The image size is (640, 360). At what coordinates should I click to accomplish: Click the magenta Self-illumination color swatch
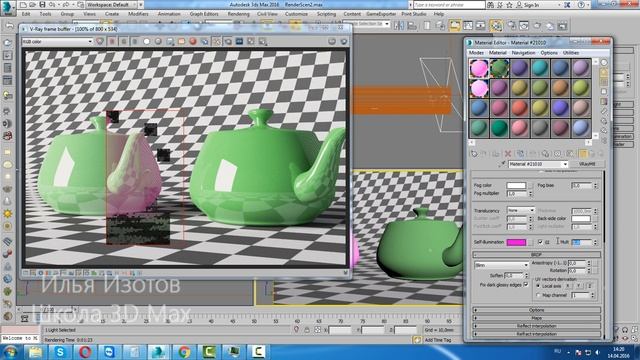pyautogui.click(x=516, y=242)
